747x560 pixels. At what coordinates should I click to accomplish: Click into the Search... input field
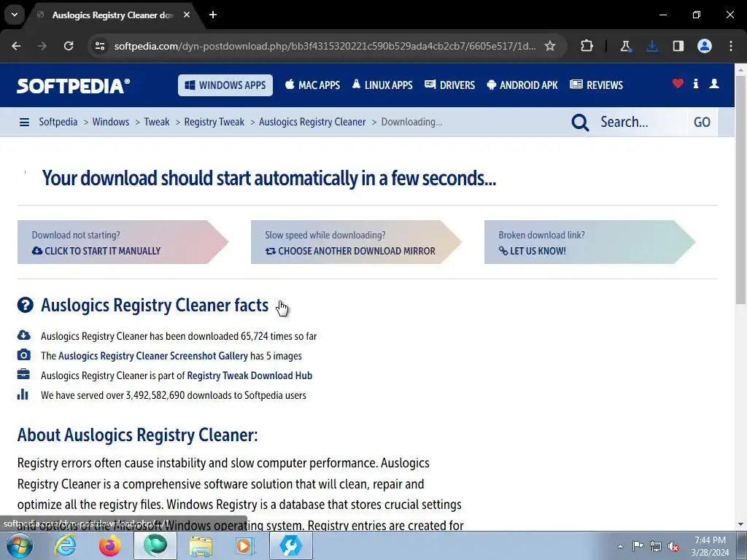pos(640,122)
